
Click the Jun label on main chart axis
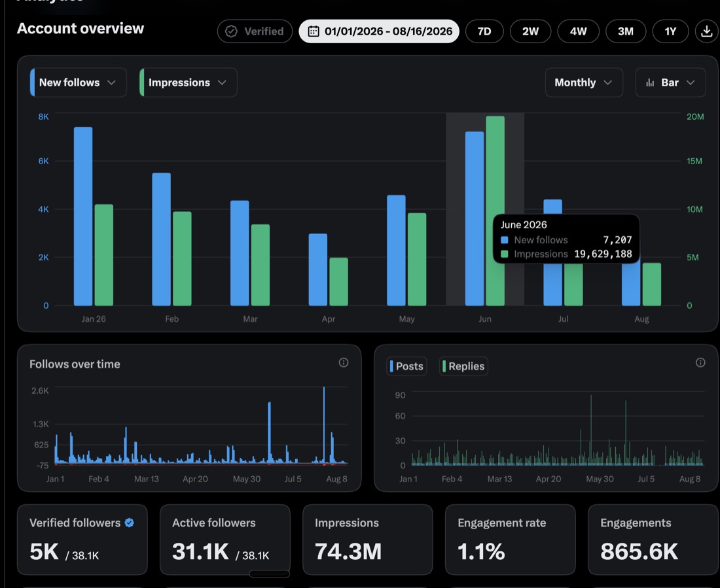(485, 319)
